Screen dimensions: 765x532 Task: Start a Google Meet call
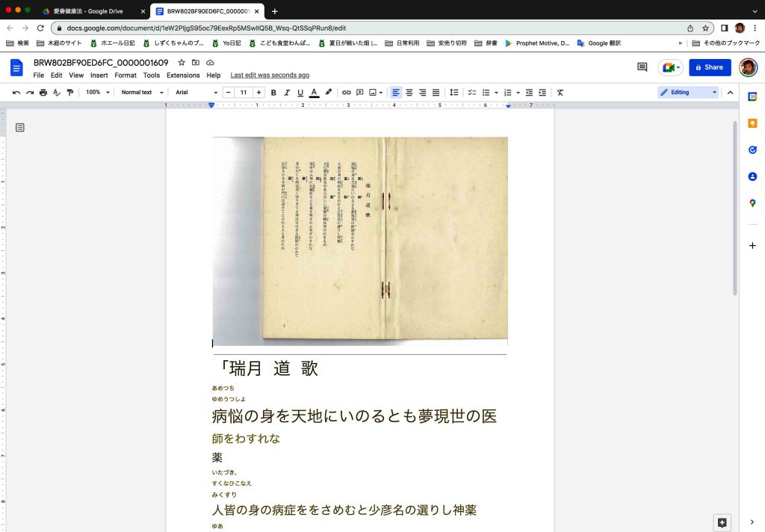click(x=671, y=67)
